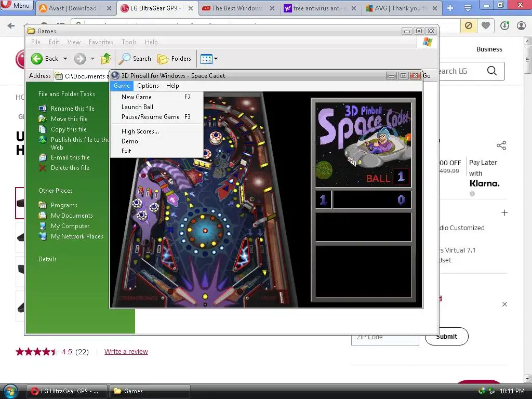Open Games taskbar button

(x=150, y=391)
